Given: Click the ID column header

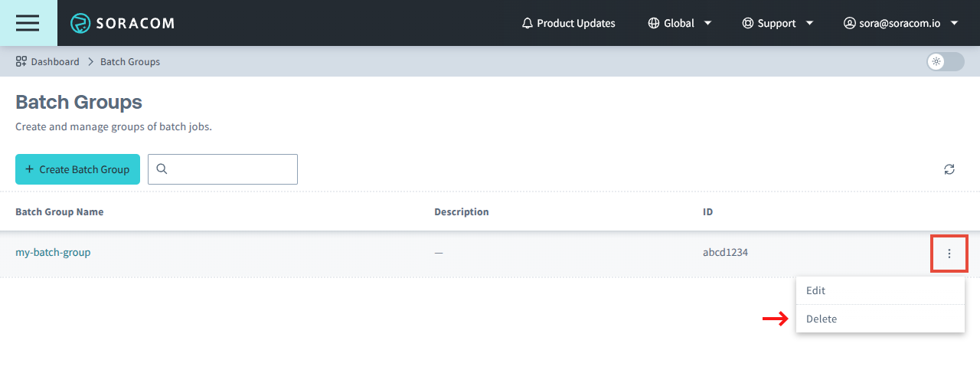Looking at the screenshot, I should [707, 211].
